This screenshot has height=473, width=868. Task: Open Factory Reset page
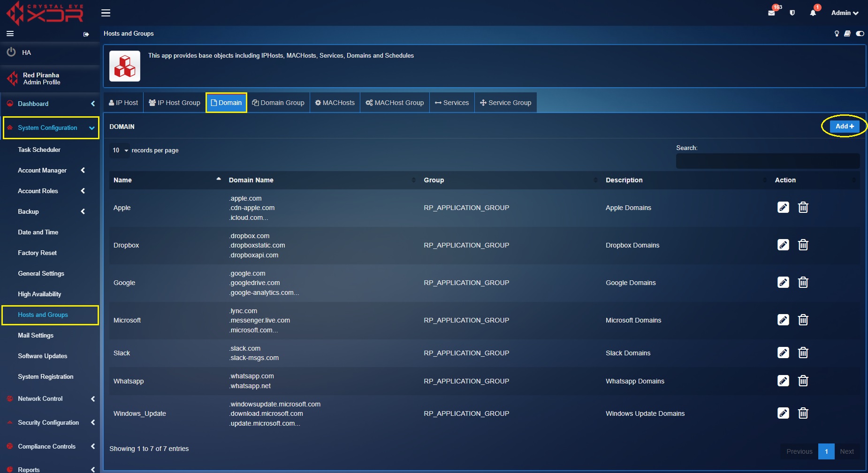[x=38, y=253]
